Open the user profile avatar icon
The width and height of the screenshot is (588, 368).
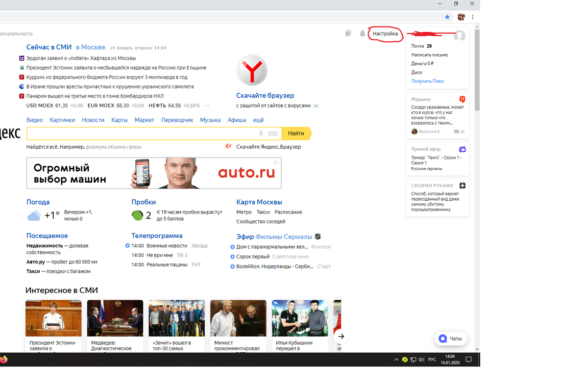pos(459,35)
